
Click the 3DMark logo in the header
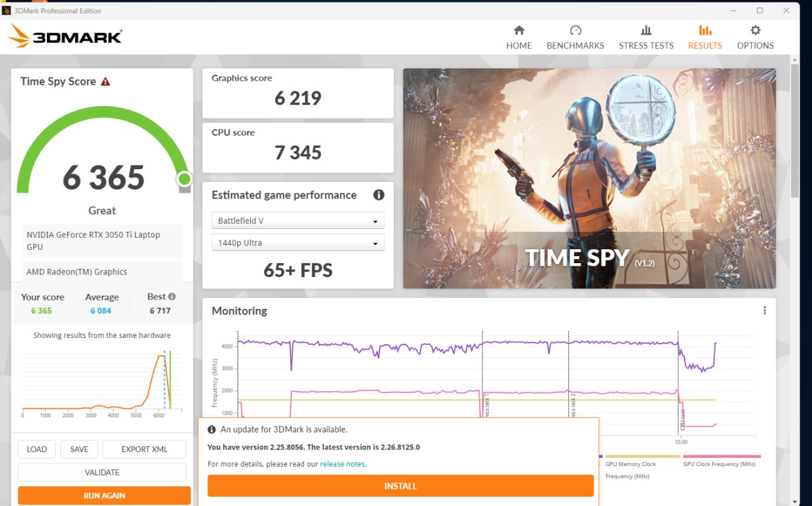65,36
